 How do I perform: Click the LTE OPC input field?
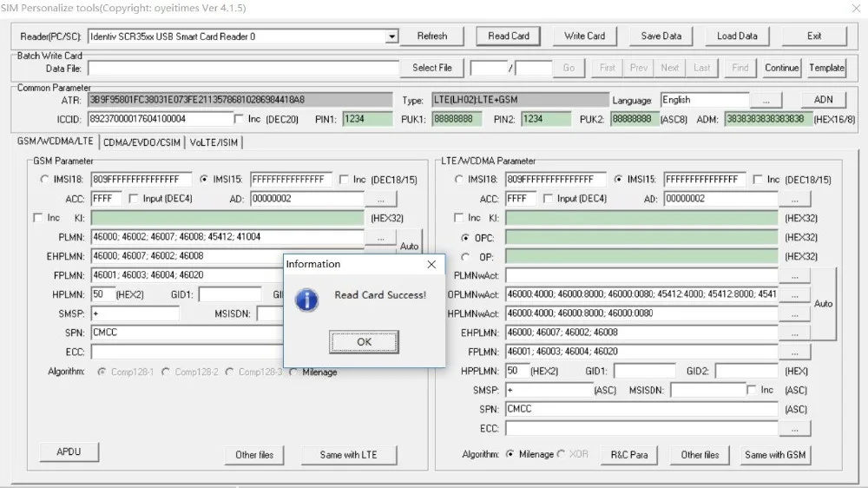pos(641,238)
